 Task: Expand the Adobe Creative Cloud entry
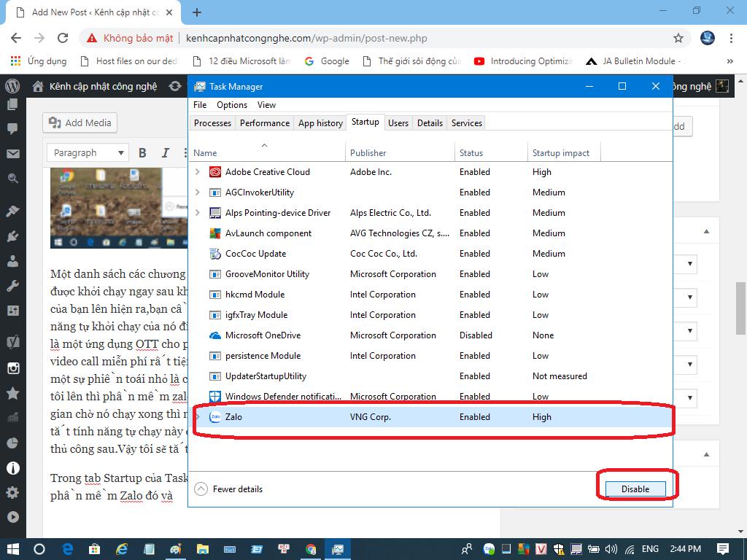pos(197,172)
